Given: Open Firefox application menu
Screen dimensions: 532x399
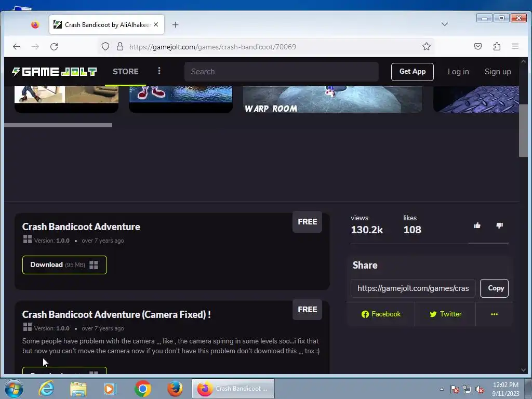Looking at the screenshot, I should pyautogui.click(x=515, y=46).
